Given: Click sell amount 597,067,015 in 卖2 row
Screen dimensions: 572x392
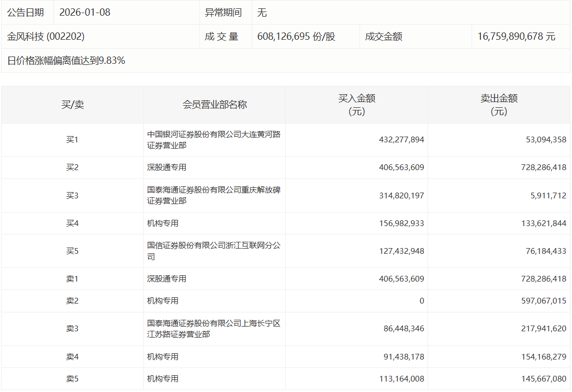Looking at the screenshot, I should click(544, 301).
